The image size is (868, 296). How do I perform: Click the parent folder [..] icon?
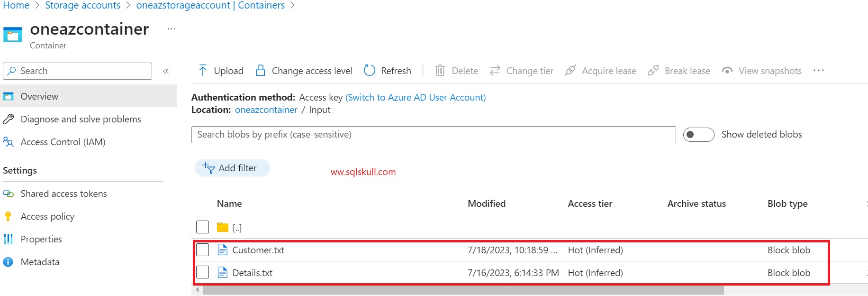point(223,227)
